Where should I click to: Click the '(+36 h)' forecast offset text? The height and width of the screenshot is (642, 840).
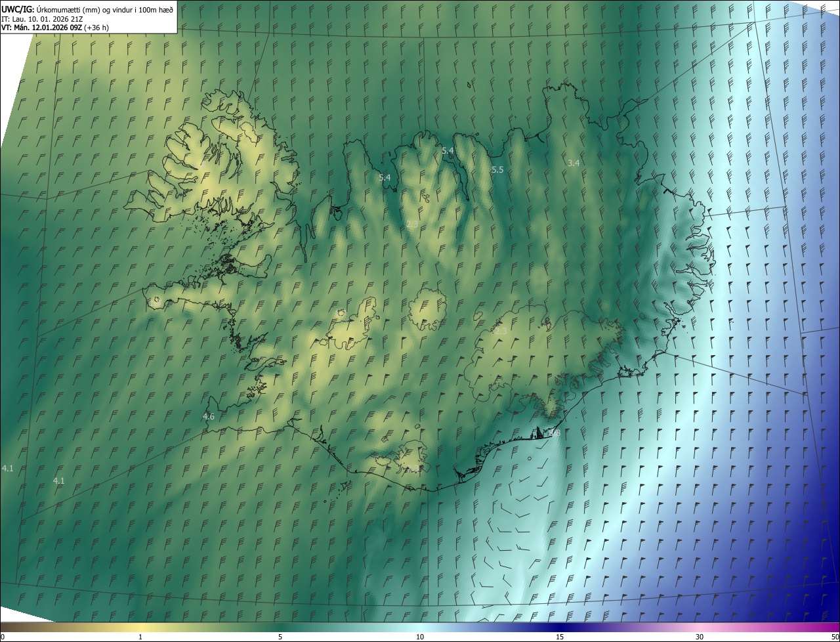tap(96, 28)
